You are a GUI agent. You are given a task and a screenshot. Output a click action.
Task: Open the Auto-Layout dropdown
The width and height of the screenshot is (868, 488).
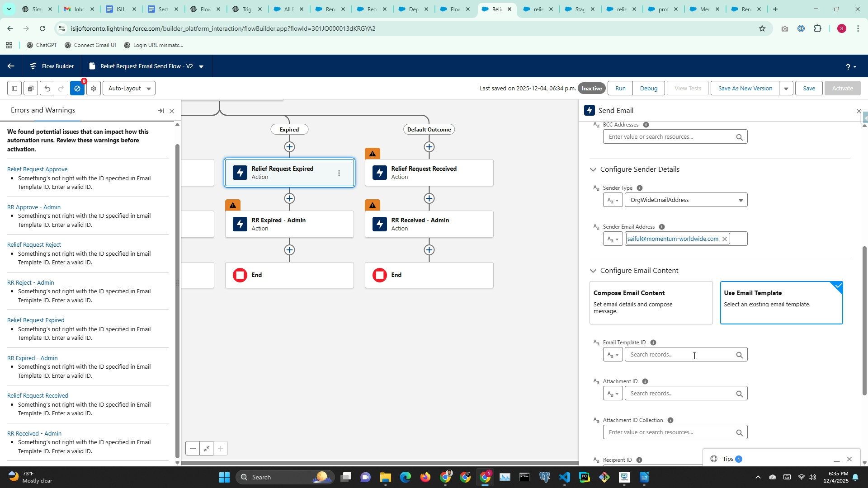coord(129,89)
